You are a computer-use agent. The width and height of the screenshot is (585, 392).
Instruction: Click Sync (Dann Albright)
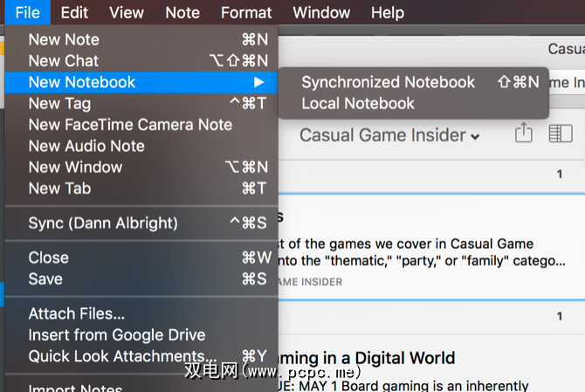103,223
